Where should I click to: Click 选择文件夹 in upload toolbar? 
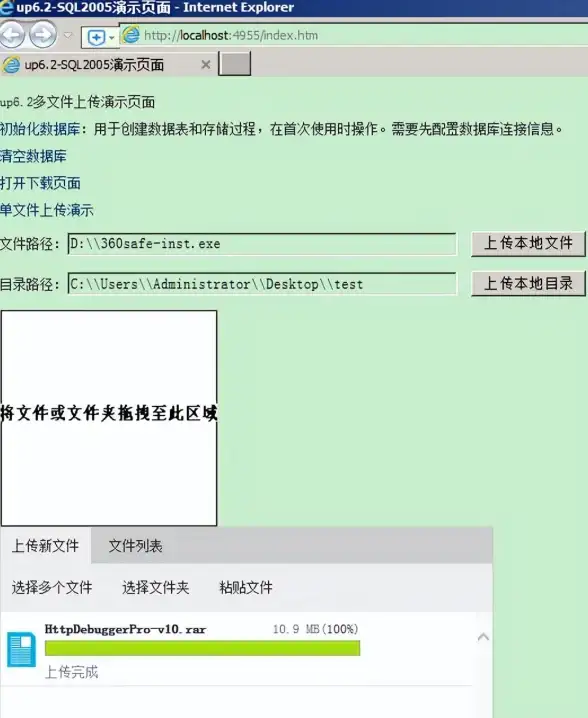pos(155,587)
